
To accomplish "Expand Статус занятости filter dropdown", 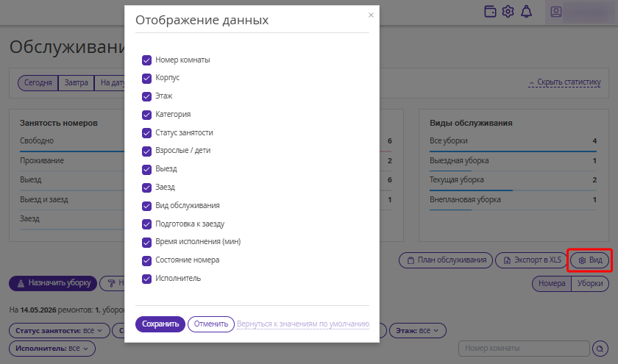I will coord(59,330).
